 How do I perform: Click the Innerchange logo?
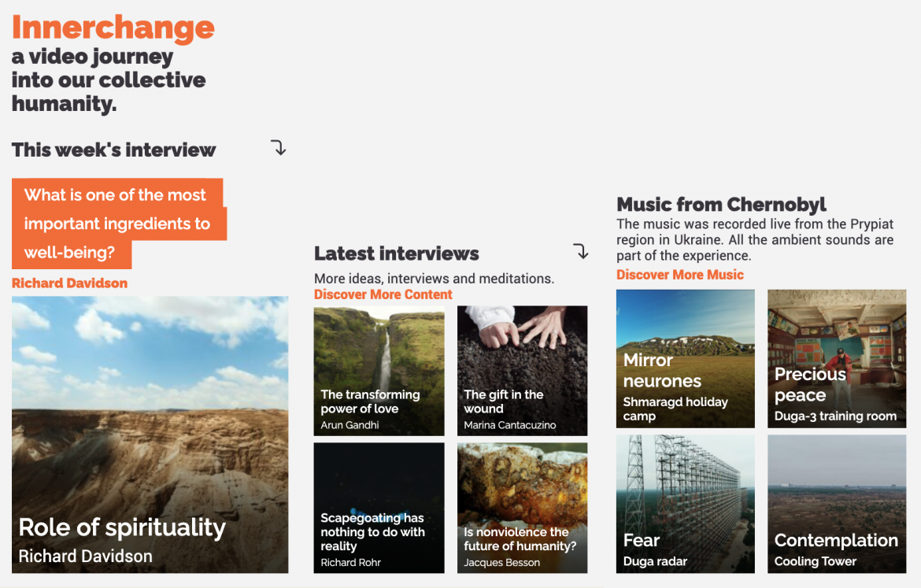tap(112, 27)
